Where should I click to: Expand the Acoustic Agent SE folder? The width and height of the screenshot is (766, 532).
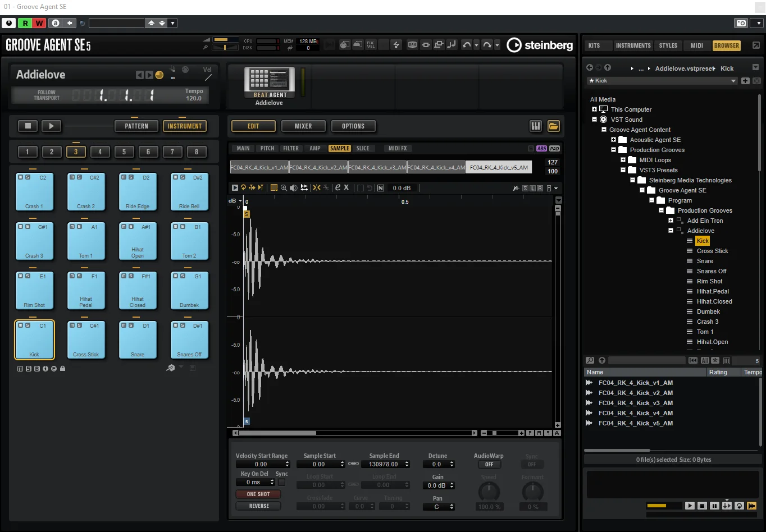point(613,140)
